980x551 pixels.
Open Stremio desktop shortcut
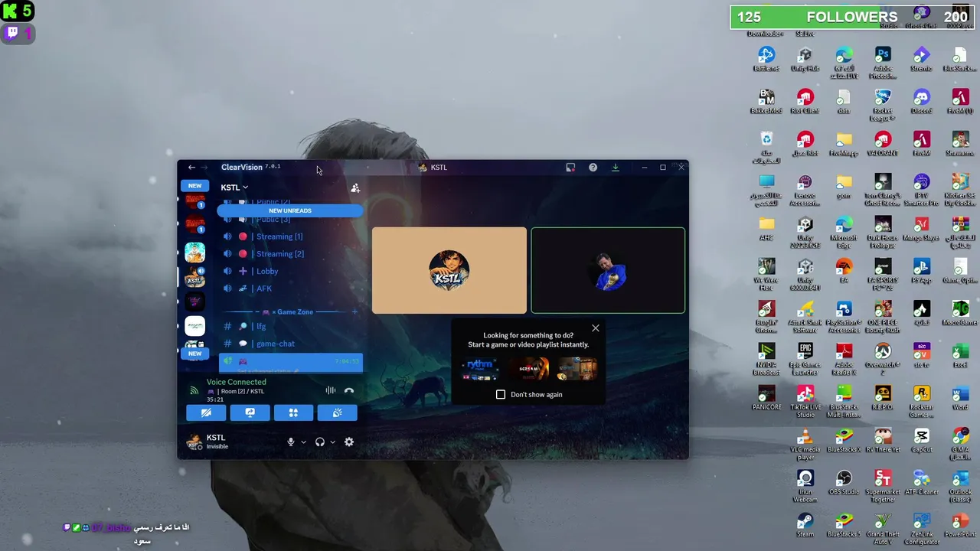(921, 59)
